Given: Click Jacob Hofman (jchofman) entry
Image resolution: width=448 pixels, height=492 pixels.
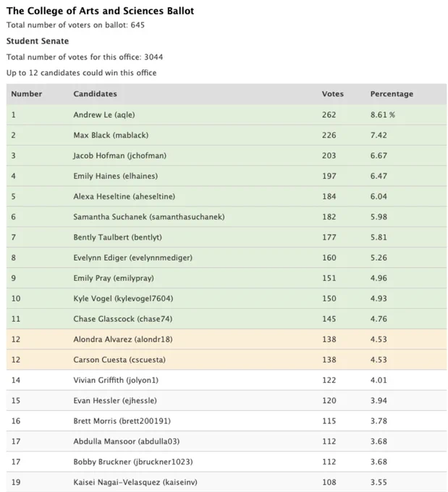Looking at the screenshot, I should tap(119, 156).
